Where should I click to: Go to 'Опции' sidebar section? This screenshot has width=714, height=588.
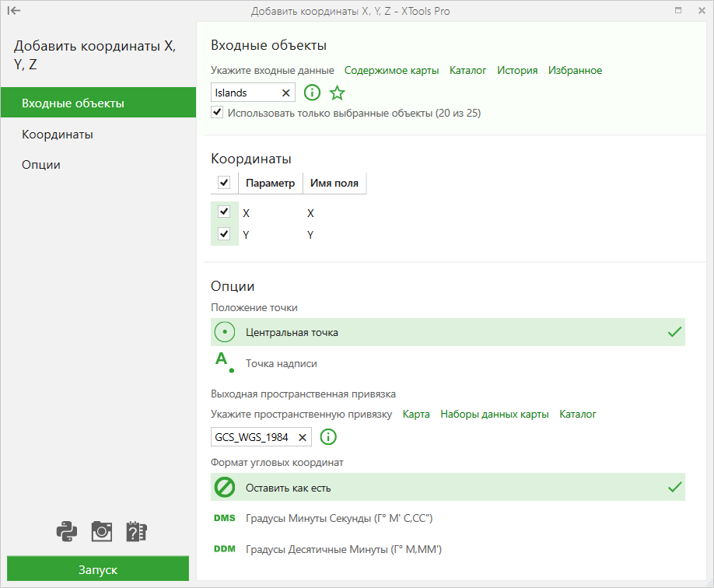98,164
